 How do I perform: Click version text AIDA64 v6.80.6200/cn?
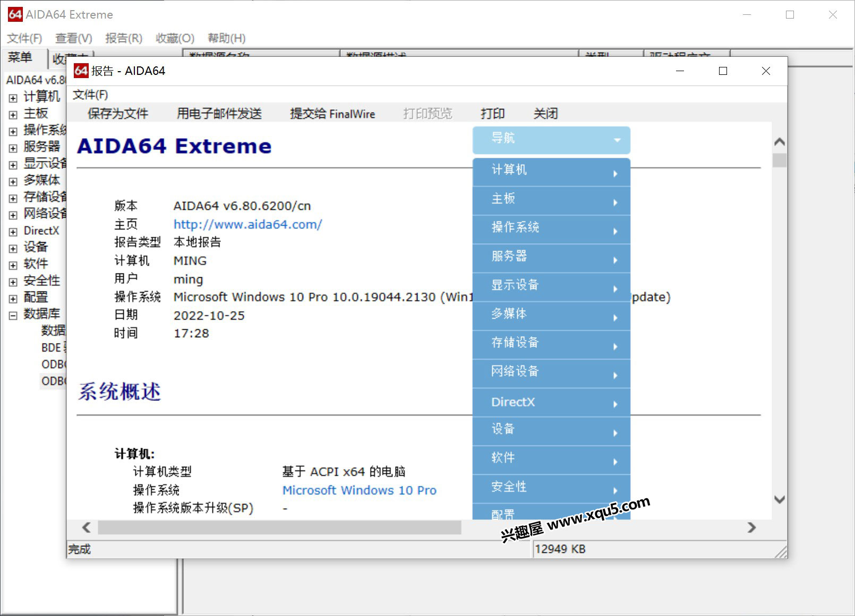click(x=242, y=206)
